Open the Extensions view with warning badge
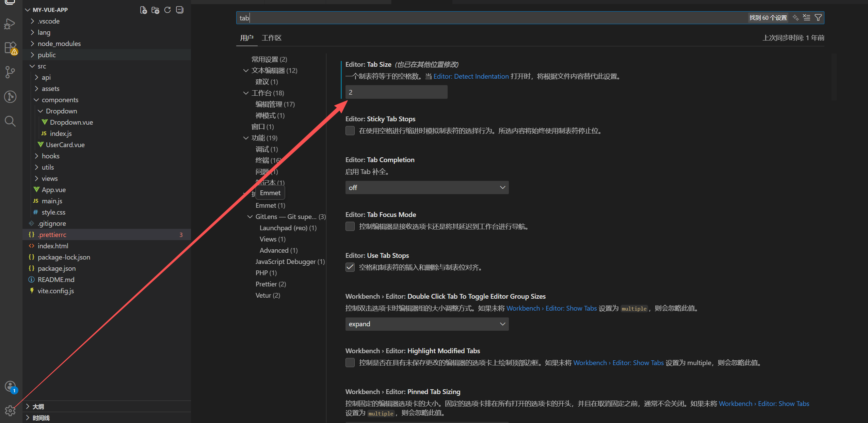 coord(10,48)
